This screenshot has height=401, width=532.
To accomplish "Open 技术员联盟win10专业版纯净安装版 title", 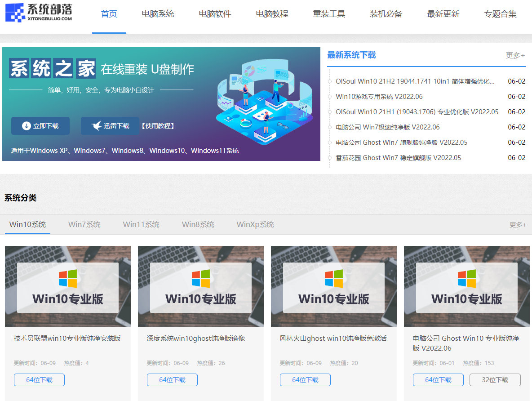I will (x=67, y=338).
